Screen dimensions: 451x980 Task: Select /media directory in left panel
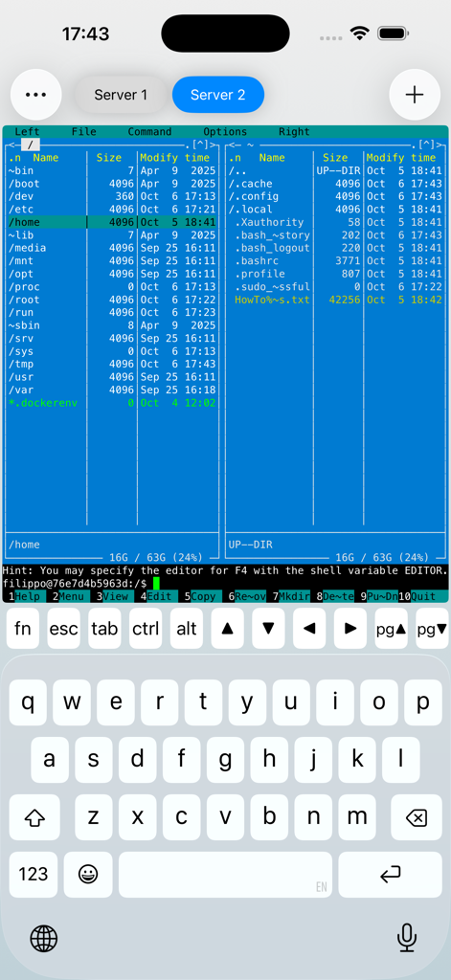coord(111,248)
